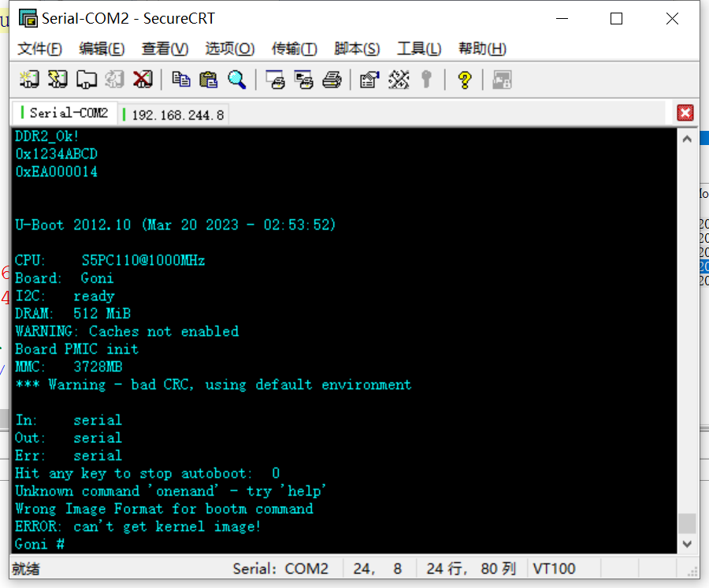The width and height of the screenshot is (709, 588).
Task: Click the Copy toolbar icon
Action: (181, 80)
